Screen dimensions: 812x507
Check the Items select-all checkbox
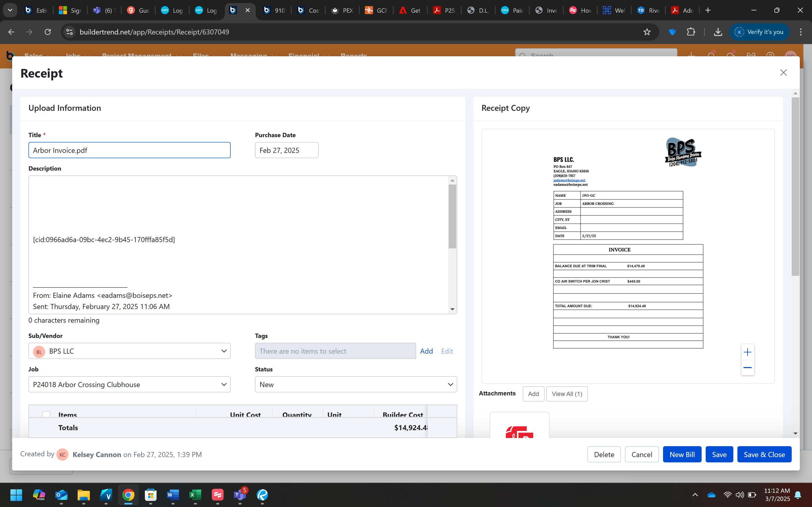tap(46, 414)
